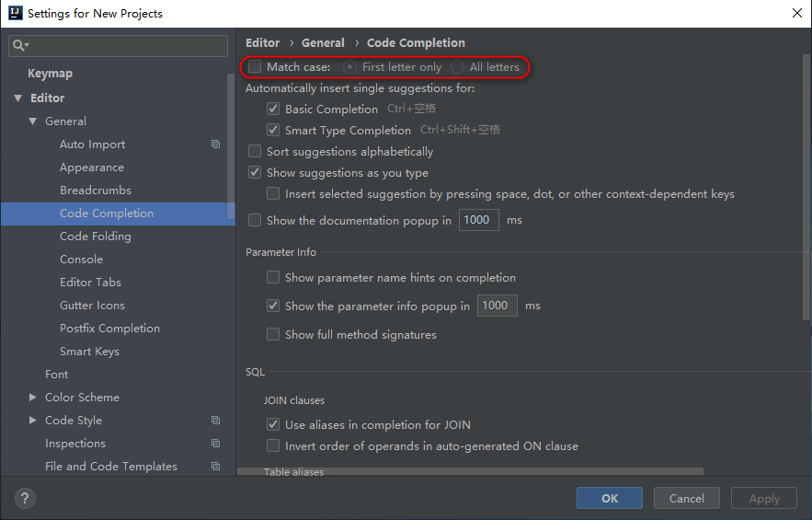Enable Show full method signatures
The image size is (812, 520).
[x=273, y=334]
